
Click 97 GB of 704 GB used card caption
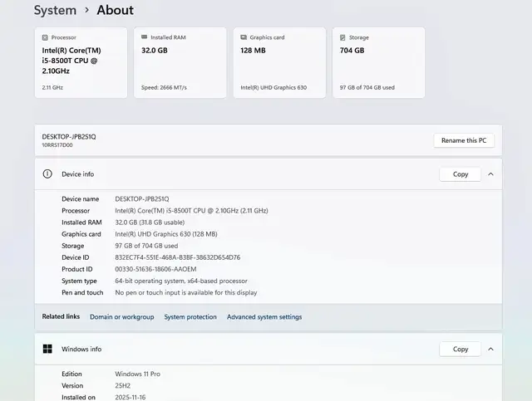click(x=367, y=87)
